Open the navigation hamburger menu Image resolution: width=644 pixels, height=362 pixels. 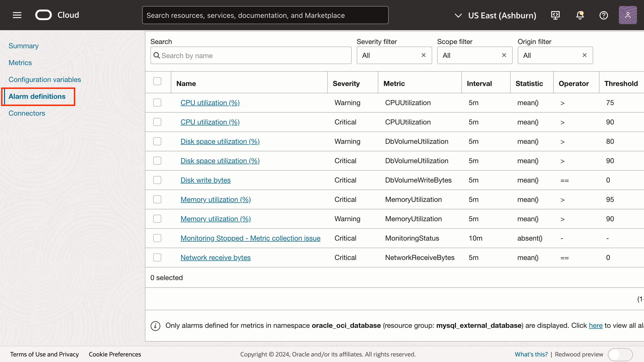click(17, 15)
